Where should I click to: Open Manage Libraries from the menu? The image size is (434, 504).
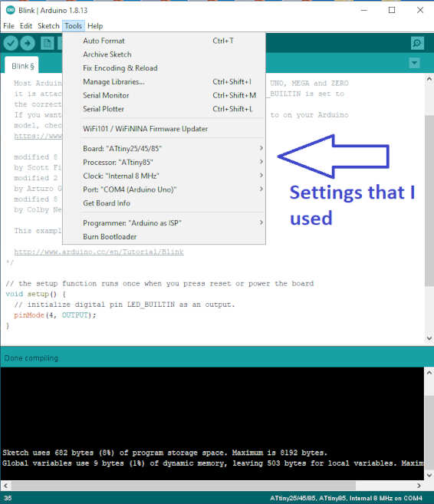point(164,81)
